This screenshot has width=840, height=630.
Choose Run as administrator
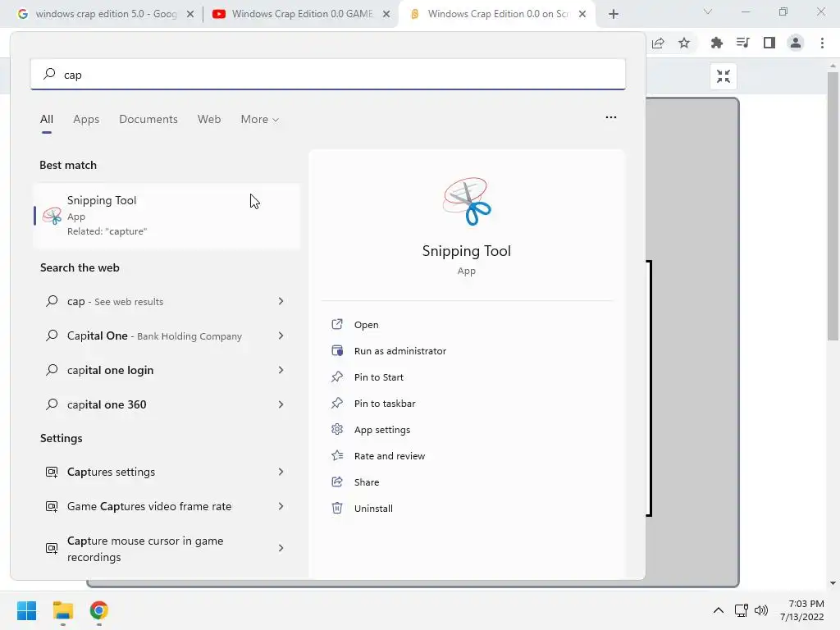(400, 351)
